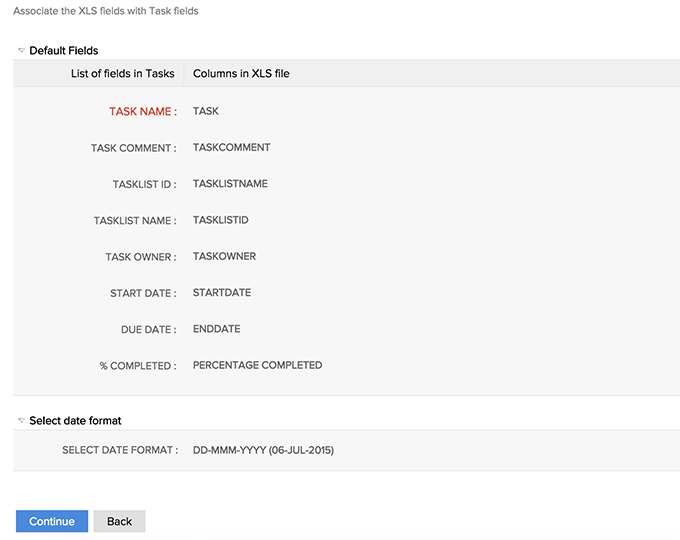Click the Select date format heading

tap(75, 421)
